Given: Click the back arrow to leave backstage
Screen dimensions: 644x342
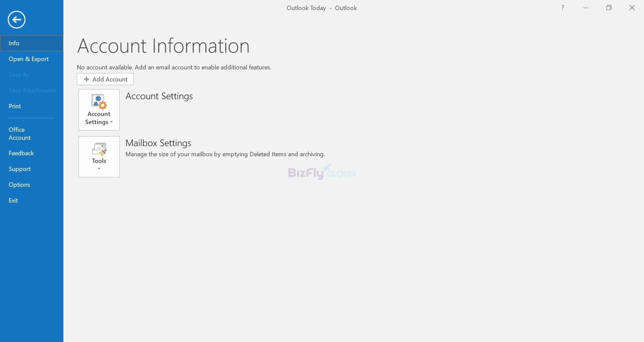Looking at the screenshot, I should coord(16,20).
